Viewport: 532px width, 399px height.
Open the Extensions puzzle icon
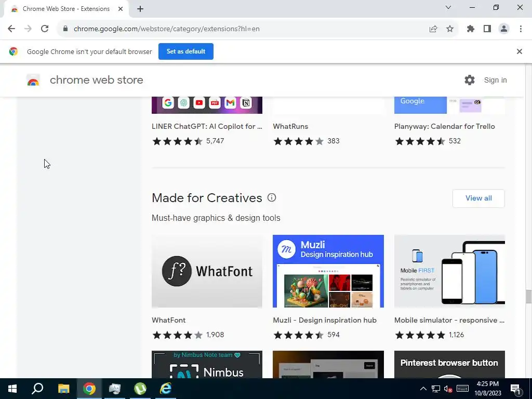click(x=471, y=29)
